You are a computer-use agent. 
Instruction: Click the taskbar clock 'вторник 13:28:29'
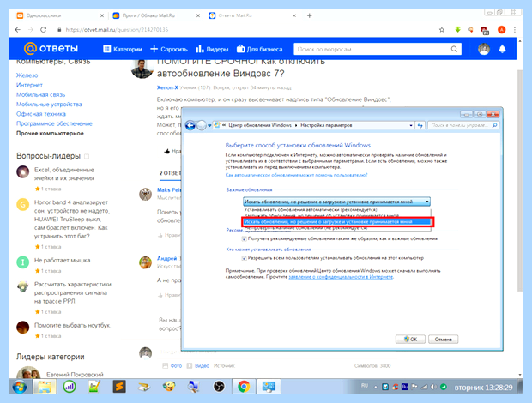483,388
